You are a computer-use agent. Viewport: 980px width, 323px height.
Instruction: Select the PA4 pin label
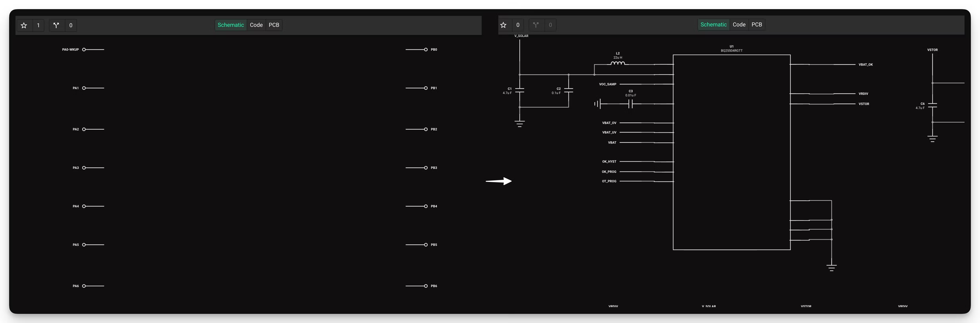76,206
